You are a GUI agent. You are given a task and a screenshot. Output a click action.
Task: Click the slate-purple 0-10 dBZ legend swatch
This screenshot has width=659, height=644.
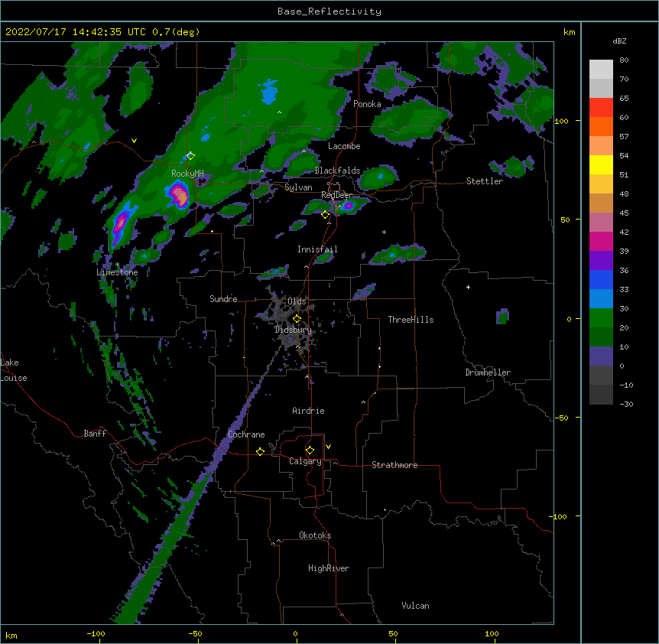click(601, 356)
